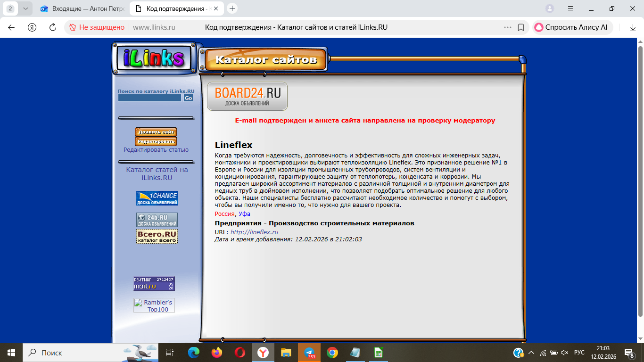644x362 pixels.
Task: Click the 'Добавить сайт' button
Action: pos(156,132)
